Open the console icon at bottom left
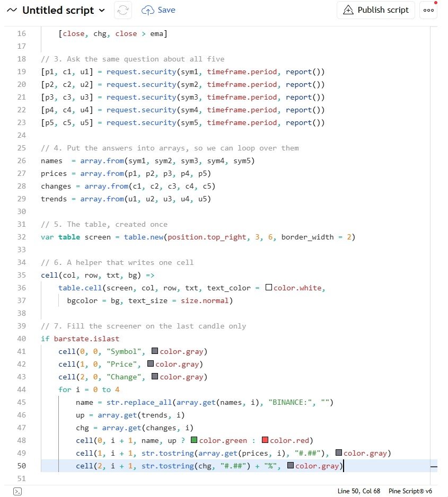Screen dimensions: 448x497 [x=18, y=491]
